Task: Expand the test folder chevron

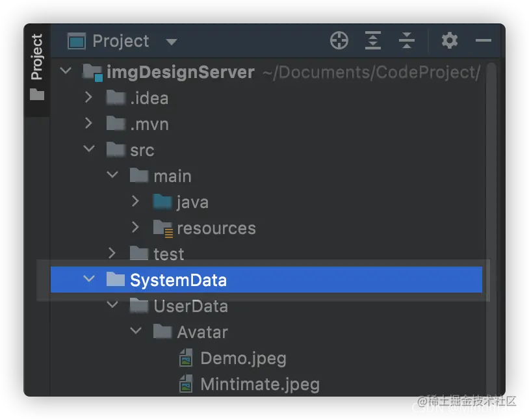Action: pyautogui.click(x=112, y=253)
